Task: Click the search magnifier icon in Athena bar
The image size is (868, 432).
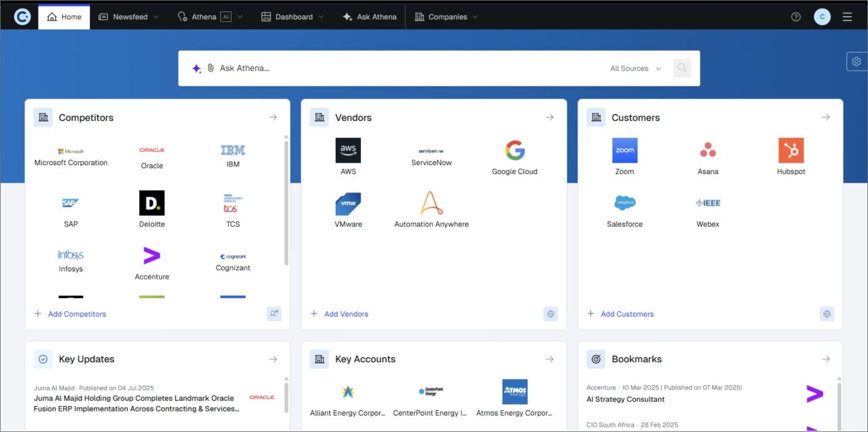Action: [682, 68]
